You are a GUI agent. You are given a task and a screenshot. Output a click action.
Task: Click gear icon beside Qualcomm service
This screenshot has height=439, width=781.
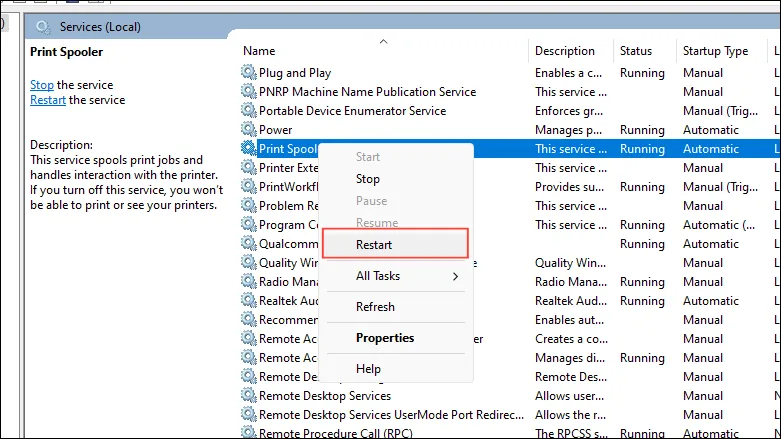pos(249,243)
